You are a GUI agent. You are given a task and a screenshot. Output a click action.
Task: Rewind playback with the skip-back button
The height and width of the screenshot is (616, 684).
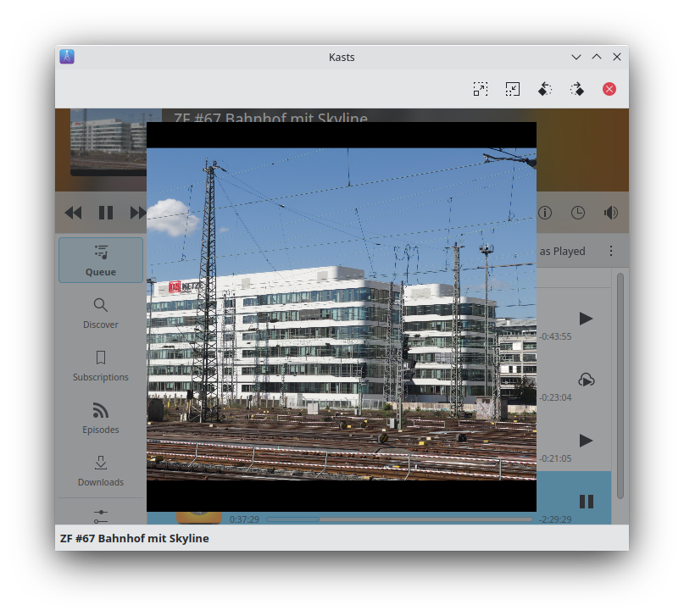point(73,213)
